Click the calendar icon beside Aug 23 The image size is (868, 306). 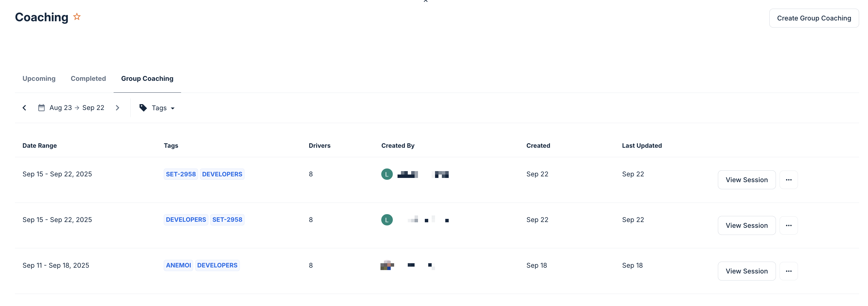(41, 108)
